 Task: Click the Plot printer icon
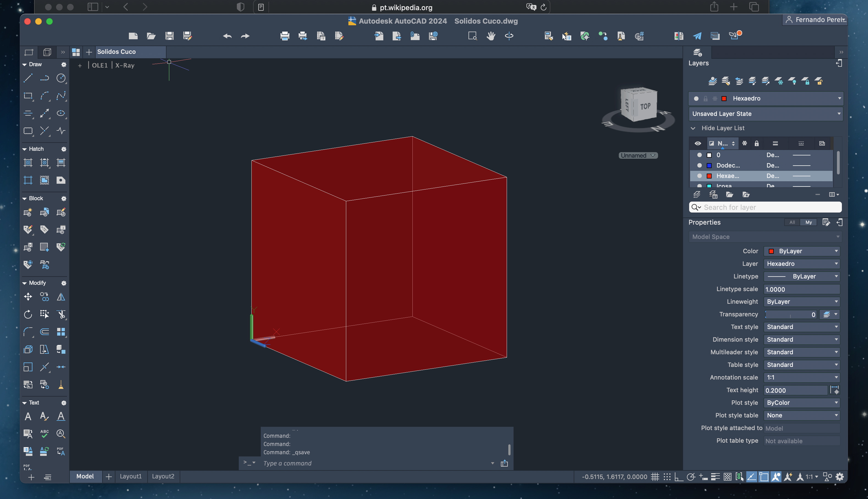285,36
